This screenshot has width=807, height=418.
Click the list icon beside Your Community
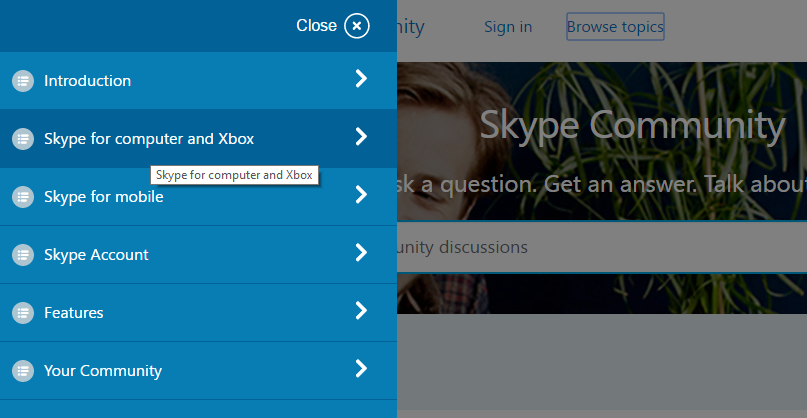[x=23, y=371]
